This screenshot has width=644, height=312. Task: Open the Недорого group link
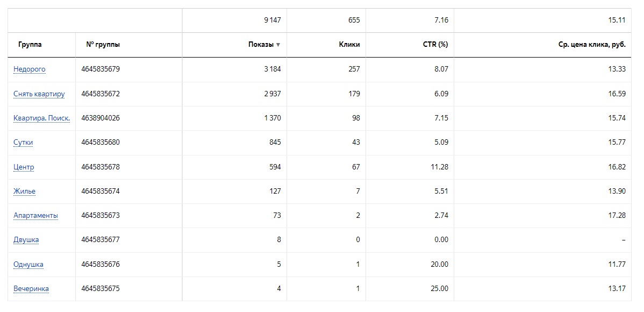tap(30, 69)
